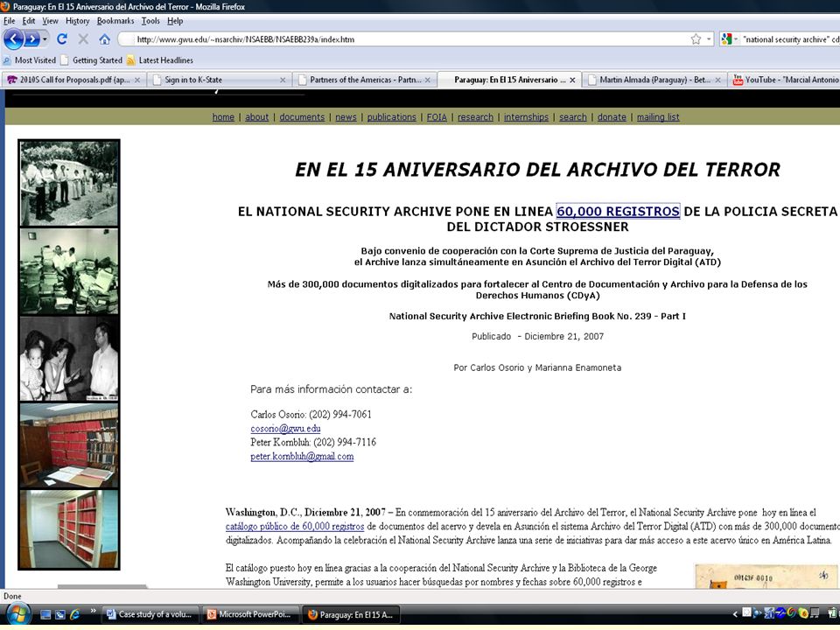The width and height of the screenshot is (840, 630).
Task: Click the scanned document image at bottom right
Action: pyautogui.click(x=767, y=577)
